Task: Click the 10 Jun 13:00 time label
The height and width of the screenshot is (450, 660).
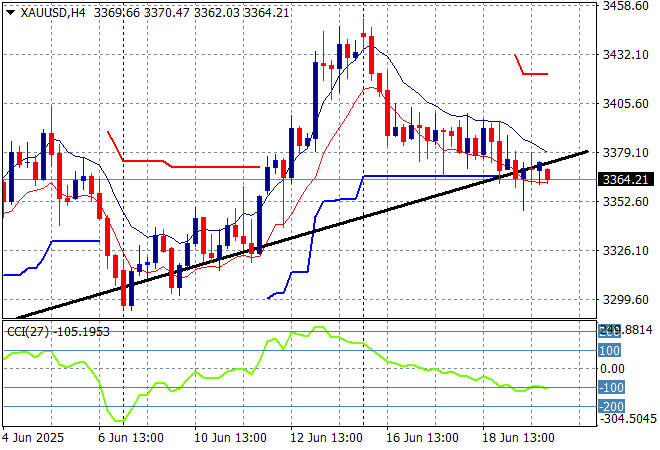Action: [x=230, y=437]
